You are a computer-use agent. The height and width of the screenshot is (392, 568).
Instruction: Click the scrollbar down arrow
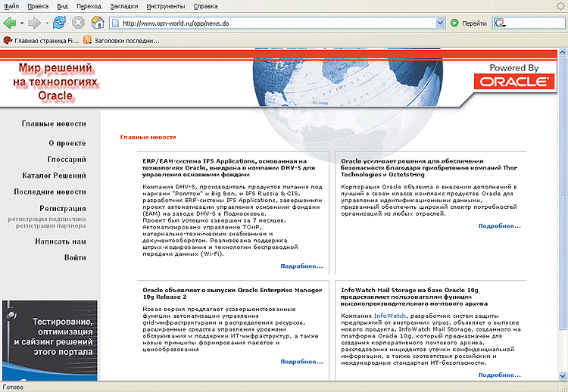coord(563,376)
